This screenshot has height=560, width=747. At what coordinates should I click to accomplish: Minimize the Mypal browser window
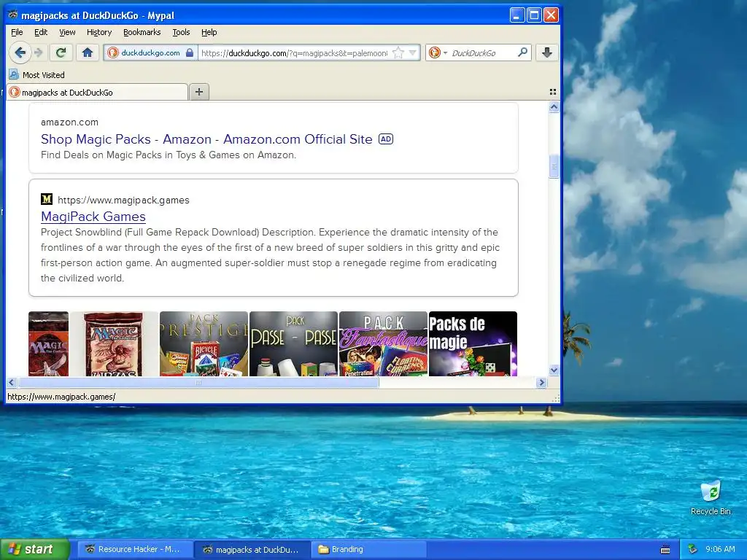(517, 15)
